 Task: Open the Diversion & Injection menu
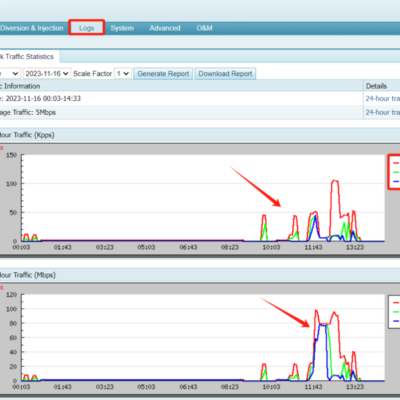coord(32,28)
